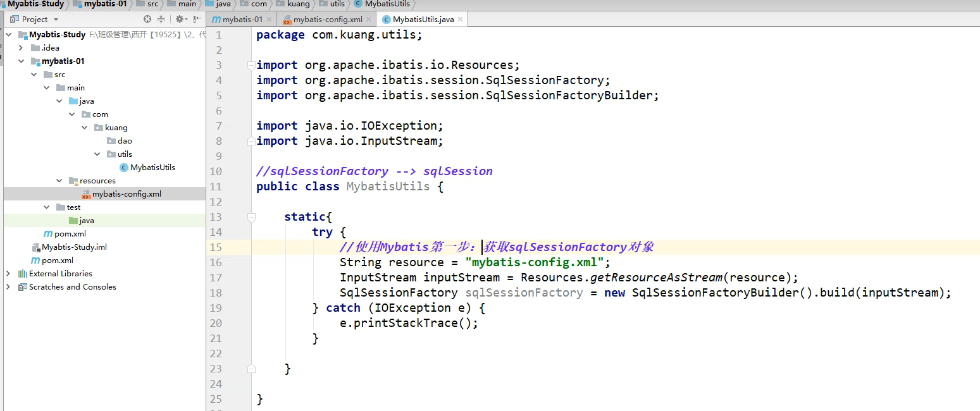Click getResourceAsStream method call in code
The width and height of the screenshot is (980, 411).
click(x=656, y=278)
